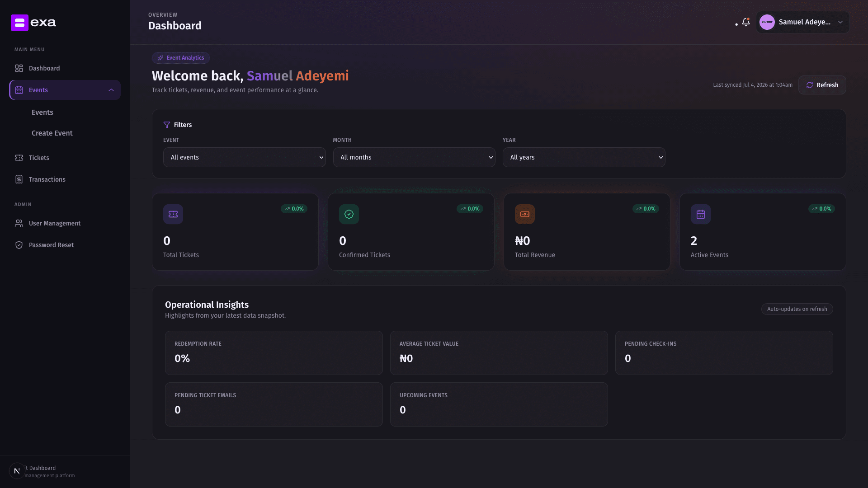Click the Pending Check-ins insight card

[724, 353]
